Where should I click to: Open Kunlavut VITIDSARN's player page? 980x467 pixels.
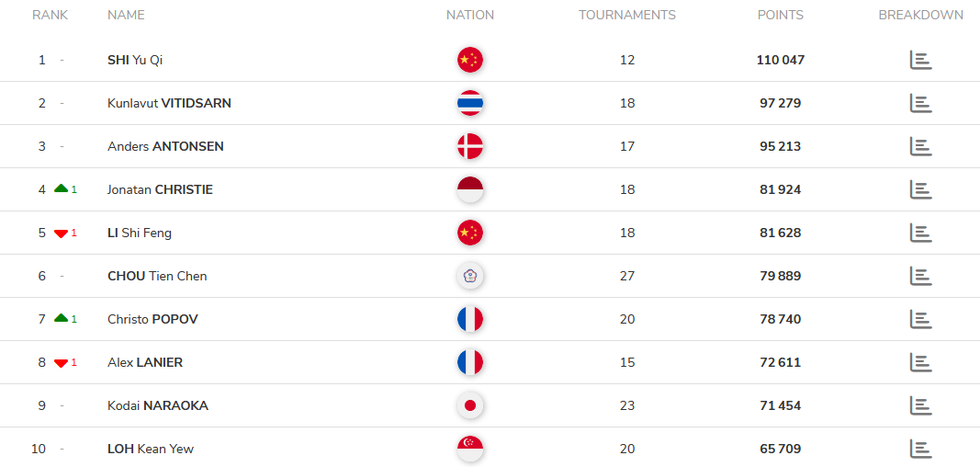(x=169, y=103)
